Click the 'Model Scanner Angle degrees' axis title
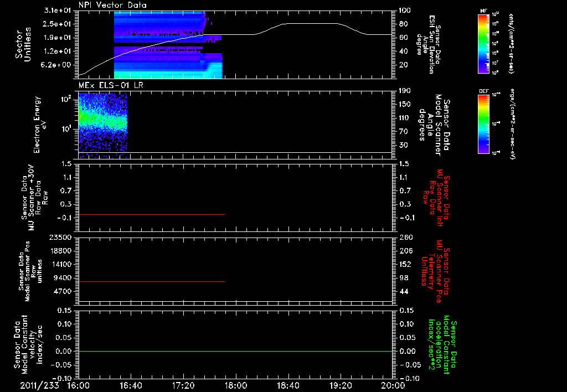567x392 pixels. click(434, 126)
